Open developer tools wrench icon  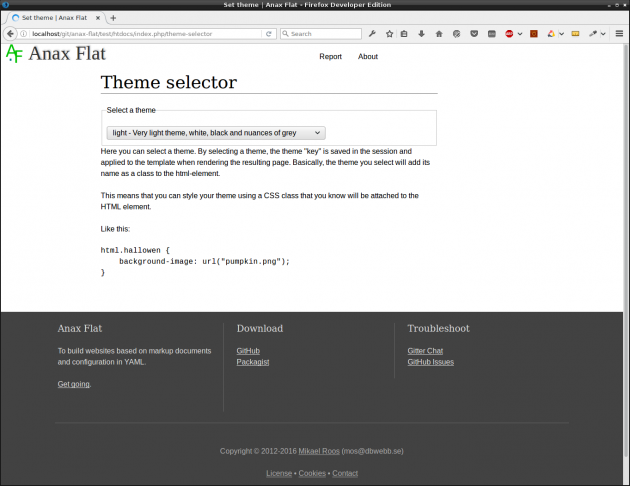[372, 34]
